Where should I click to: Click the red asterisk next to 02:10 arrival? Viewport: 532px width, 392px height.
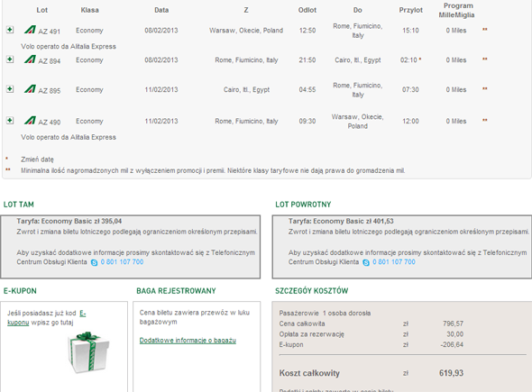420,59
